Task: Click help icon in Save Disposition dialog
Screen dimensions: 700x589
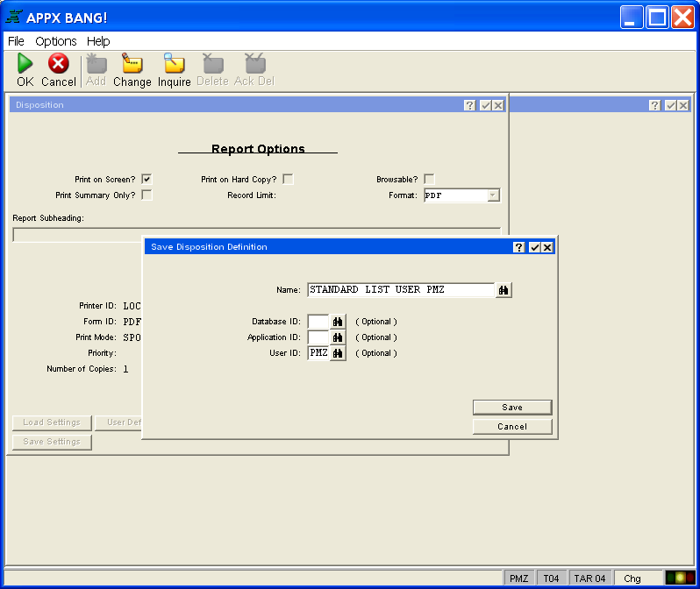Action: (x=519, y=247)
